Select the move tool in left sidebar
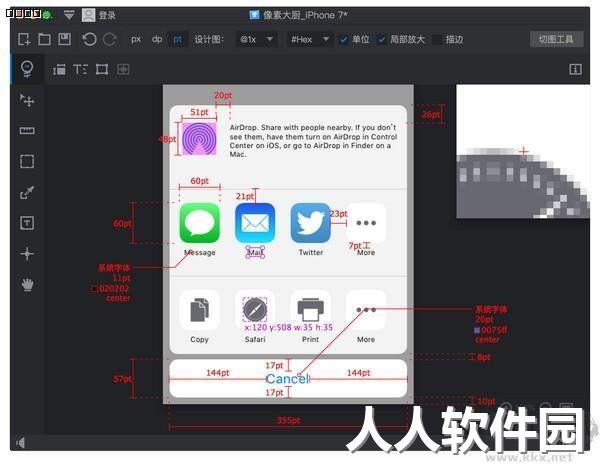The width and height of the screenshot is (600, 464). pos(27,100)
